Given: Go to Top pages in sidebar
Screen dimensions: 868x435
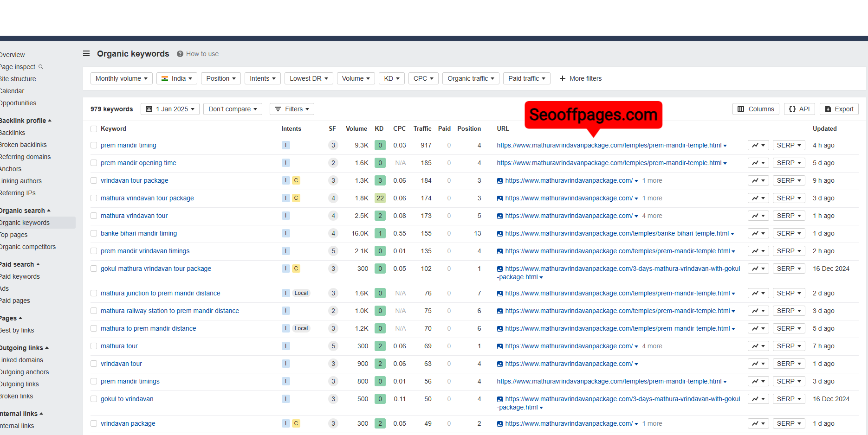Looking at the screenshot, I should click(14, 235).
